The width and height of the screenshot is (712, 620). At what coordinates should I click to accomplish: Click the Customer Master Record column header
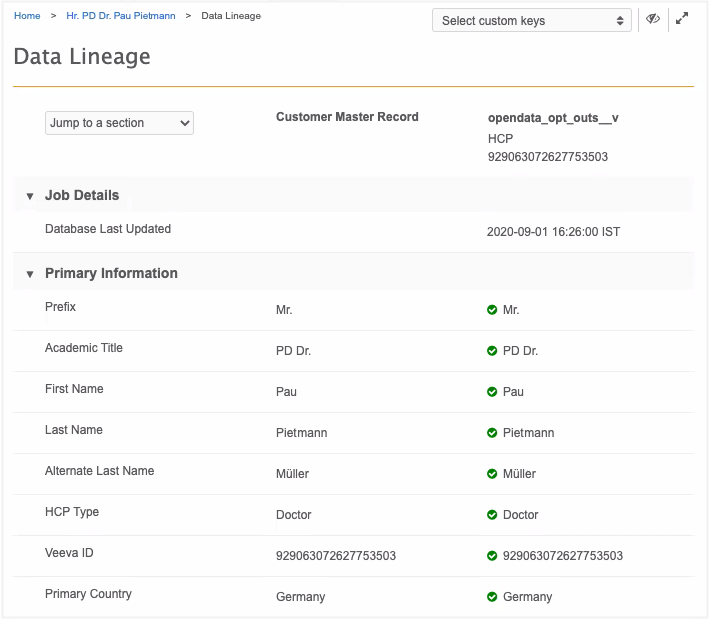[347, 117]
